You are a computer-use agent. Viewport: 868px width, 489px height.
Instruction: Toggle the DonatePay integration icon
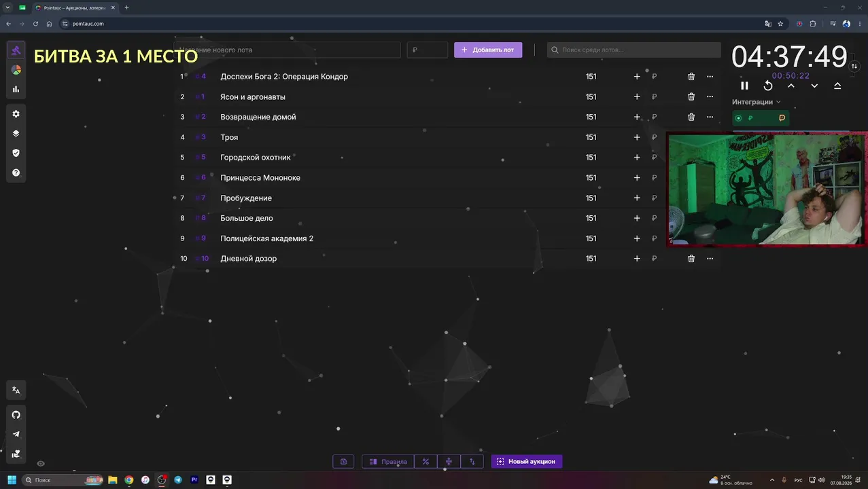tap(782, 118)
